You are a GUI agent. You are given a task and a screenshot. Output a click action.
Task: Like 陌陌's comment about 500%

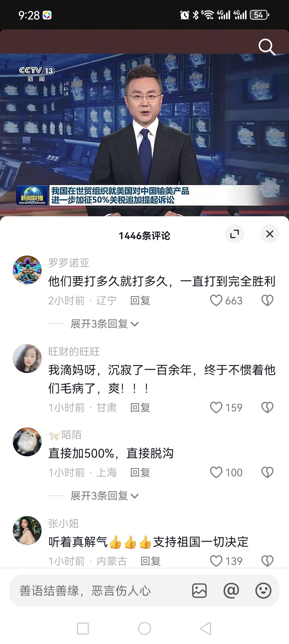pos(216,472)
